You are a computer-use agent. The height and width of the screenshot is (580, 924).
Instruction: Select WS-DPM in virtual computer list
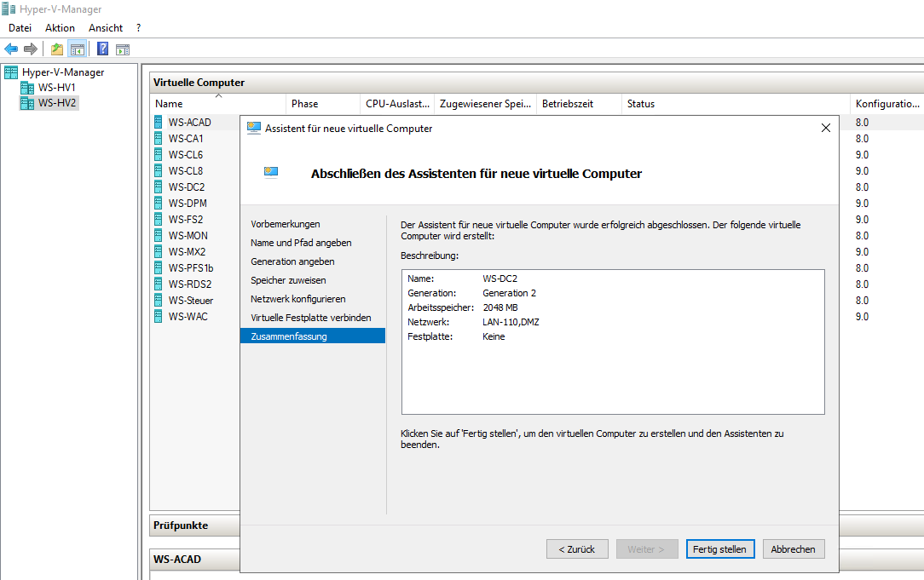coord(188,204)
